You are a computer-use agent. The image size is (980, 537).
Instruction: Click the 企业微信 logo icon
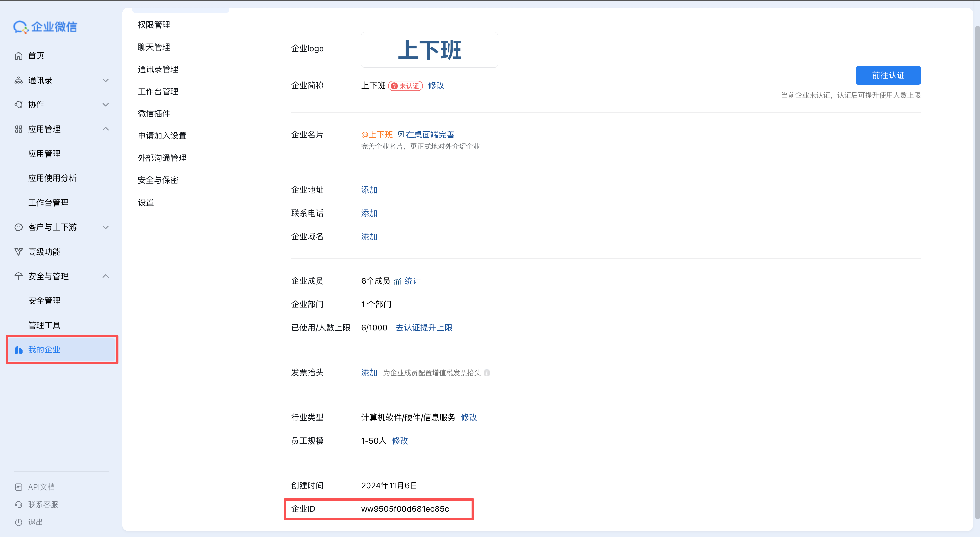point(20,27)
